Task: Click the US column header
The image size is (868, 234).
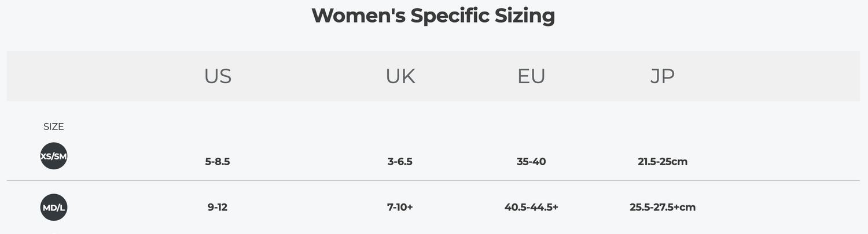Action: pos(218,76)
